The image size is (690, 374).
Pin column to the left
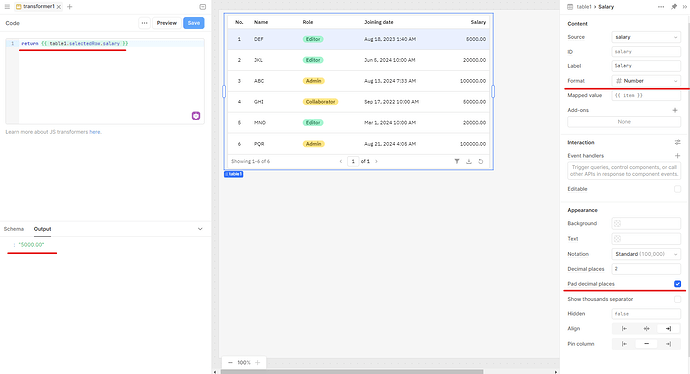pos(624,344)
